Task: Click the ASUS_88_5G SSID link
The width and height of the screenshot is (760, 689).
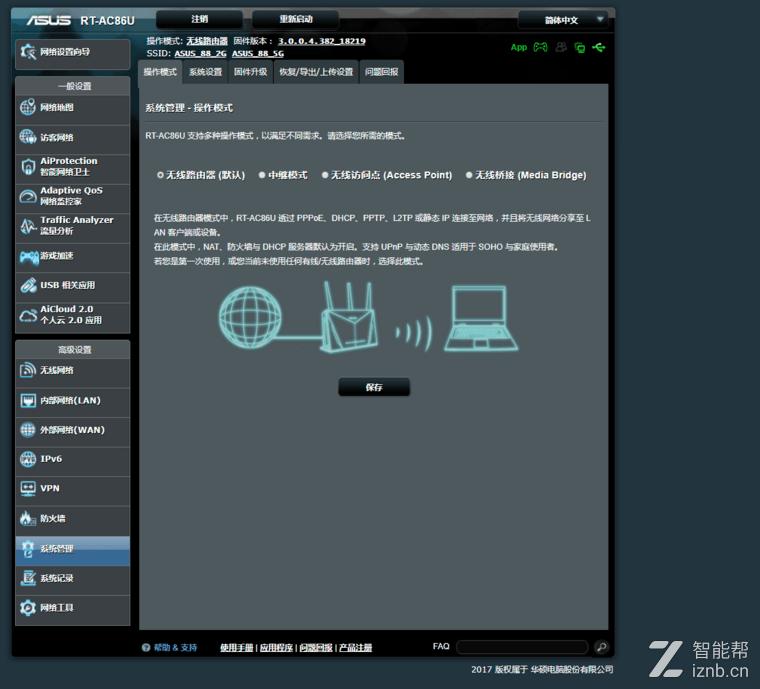Action: (x=258, y=53)
